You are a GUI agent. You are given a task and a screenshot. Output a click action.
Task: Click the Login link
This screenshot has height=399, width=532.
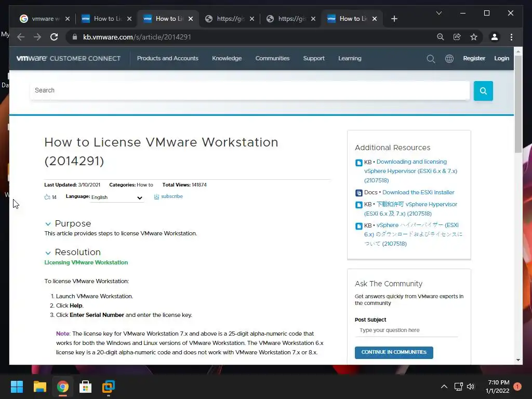coord(501,58)
